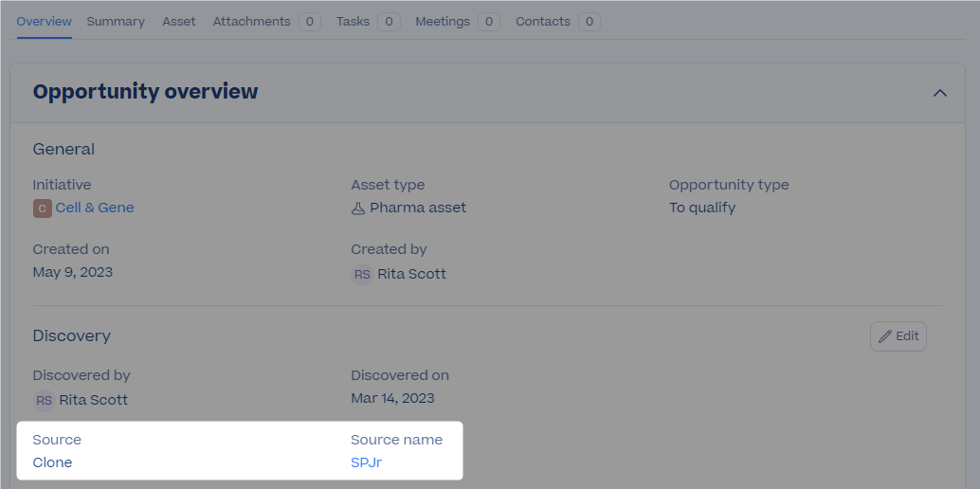Click the SPJr source name link

[366, 462]
